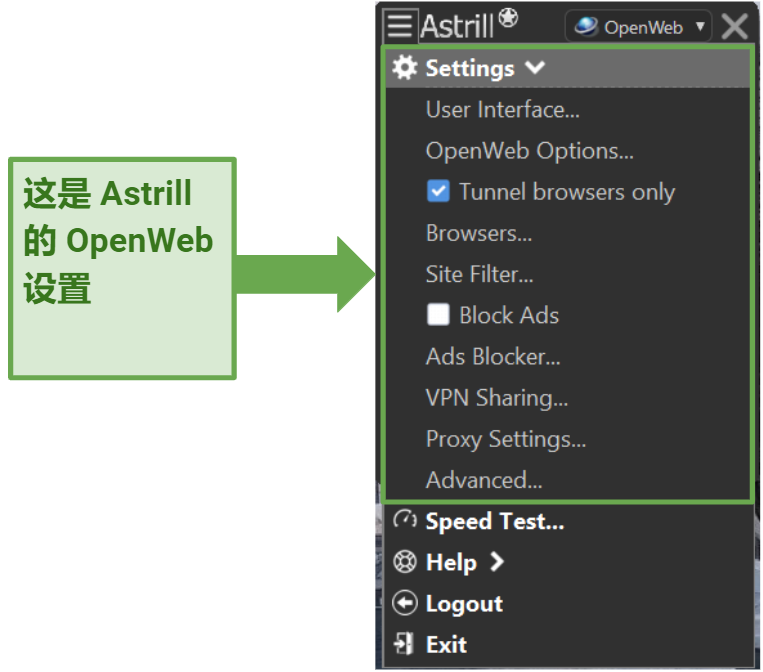Click the Speed Test gauge icon
The height and width of the screenshot is (672, 763).
click(405, 520)
